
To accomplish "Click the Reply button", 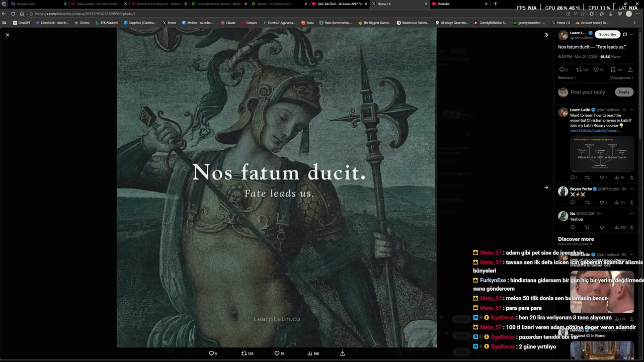I will [624, 92].
